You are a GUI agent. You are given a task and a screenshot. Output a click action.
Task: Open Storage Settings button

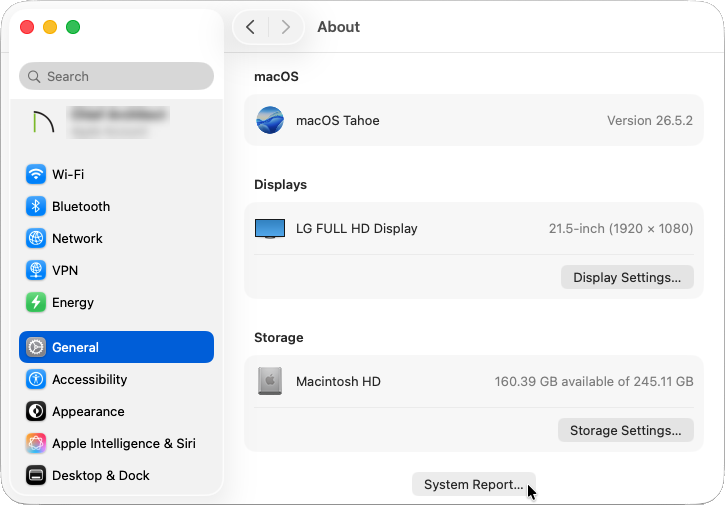[626, 430]
